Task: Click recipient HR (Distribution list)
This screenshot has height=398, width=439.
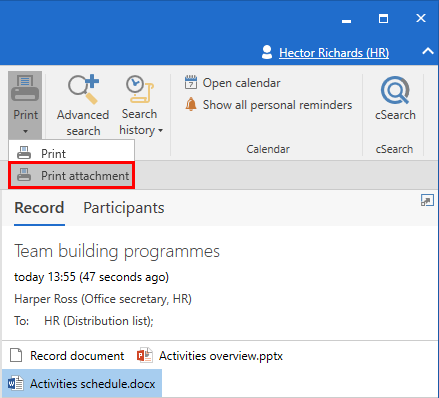Action: pos(99,321)
